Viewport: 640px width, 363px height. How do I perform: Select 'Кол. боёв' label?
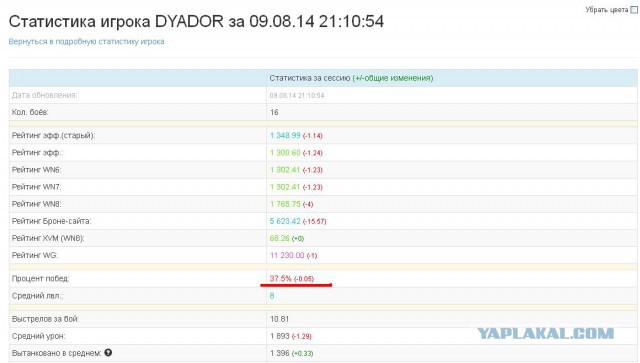[30, 112]
